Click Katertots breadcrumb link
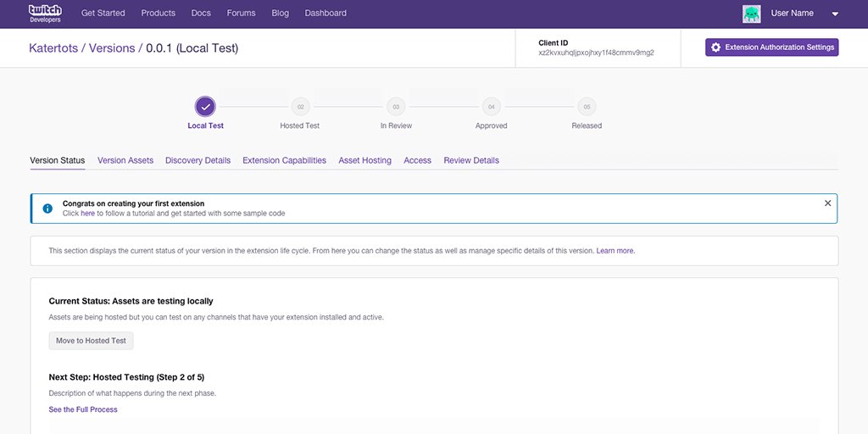868x434 pixels. 54,48
